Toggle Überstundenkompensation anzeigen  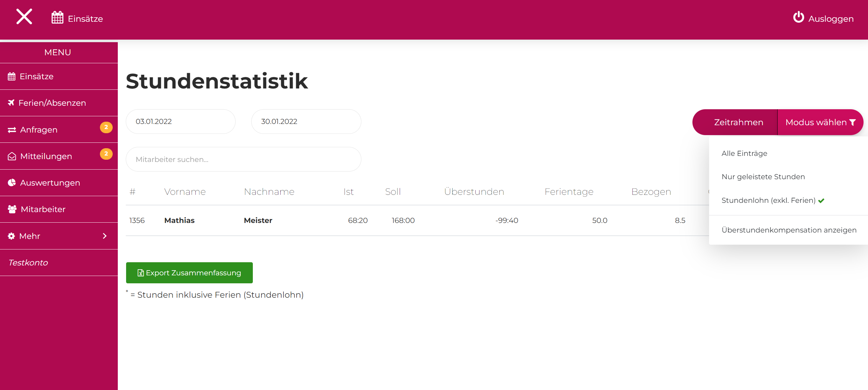point(789,230)
